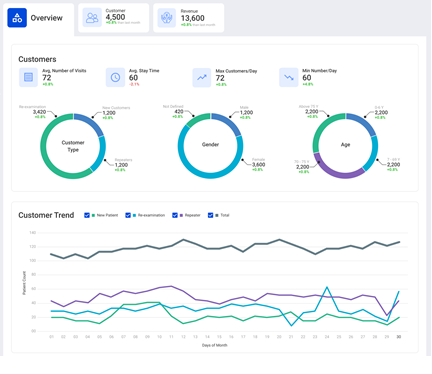
Task: Toggle the Re-examination series checkbox
Action: point(128,215)
